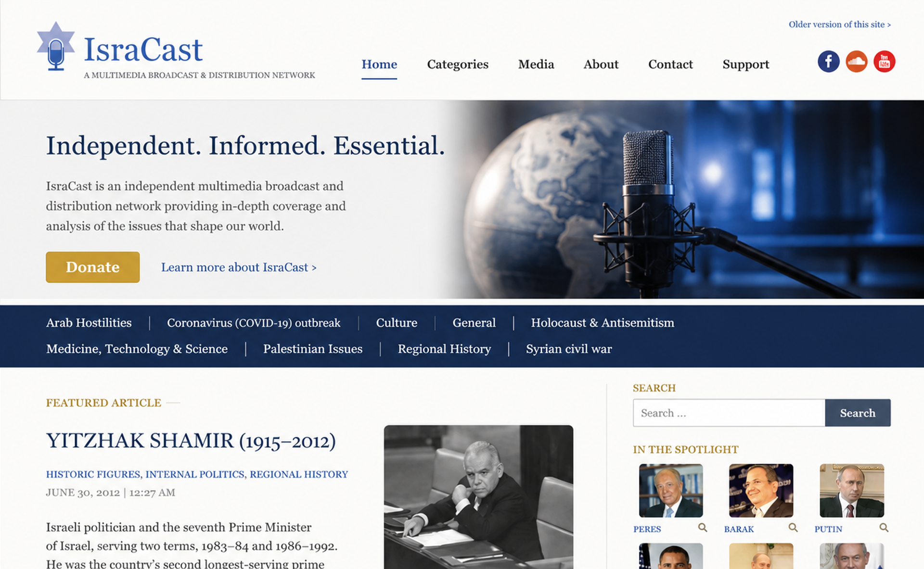Open the Yitzhak Shamir article headline
Viewport: 924px width, 569px height.
[x=191, y=441]
